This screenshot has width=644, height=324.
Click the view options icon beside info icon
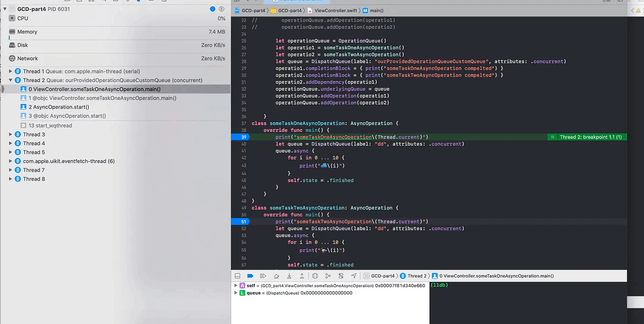(222, 9)
